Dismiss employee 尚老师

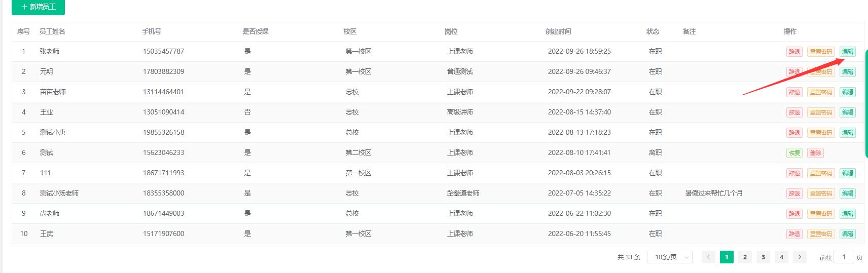(794, 214)
